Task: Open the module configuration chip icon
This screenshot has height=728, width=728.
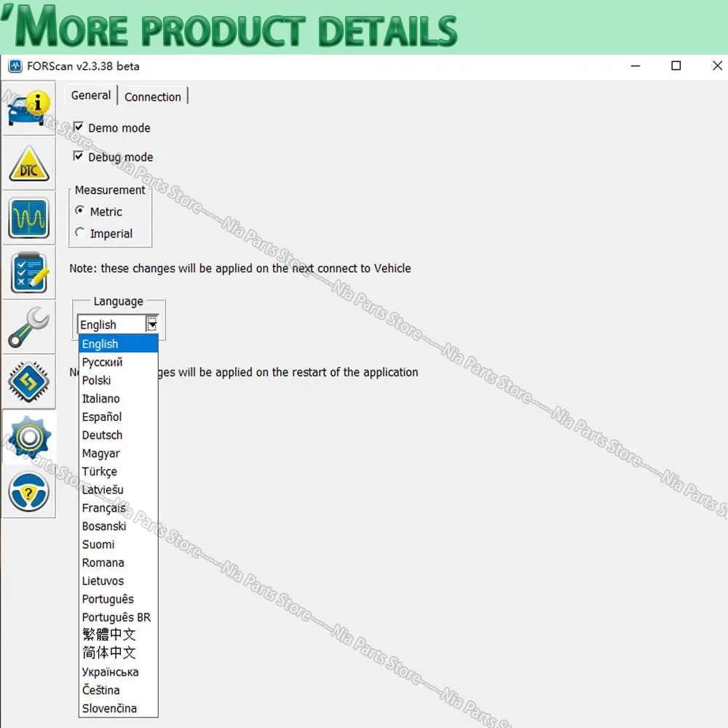Action: (29, 381)
